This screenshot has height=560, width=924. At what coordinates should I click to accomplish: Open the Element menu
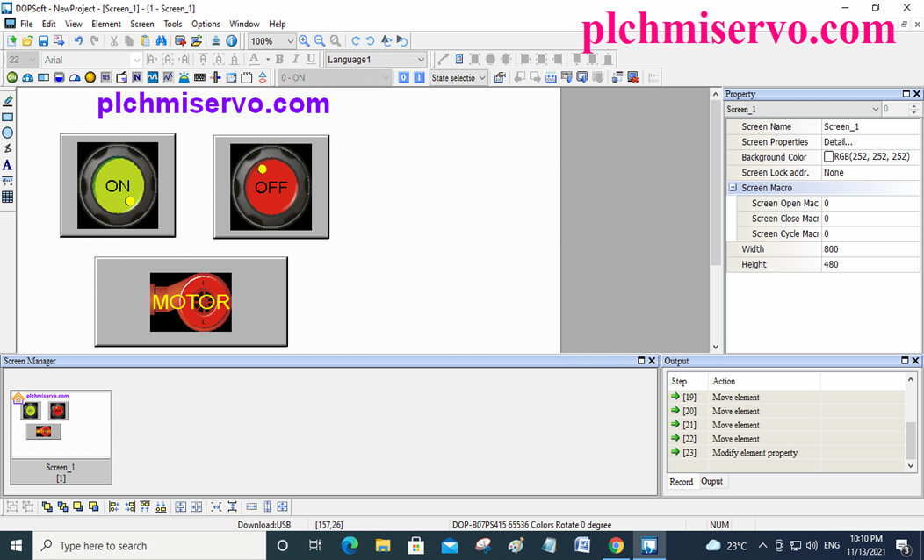(x=106, y=24)
